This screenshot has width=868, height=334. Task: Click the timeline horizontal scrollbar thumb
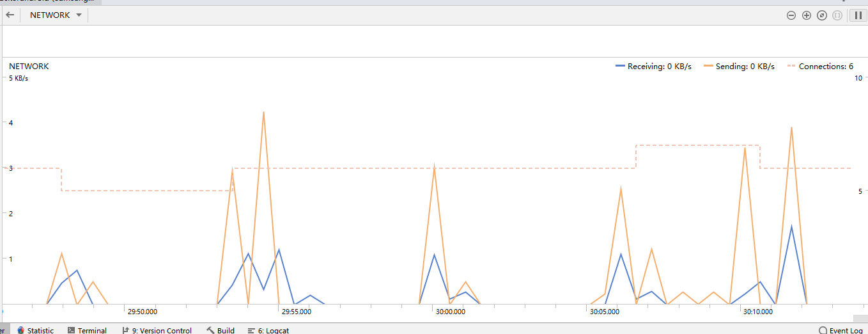pyautogui.click(x=860, y=318)
